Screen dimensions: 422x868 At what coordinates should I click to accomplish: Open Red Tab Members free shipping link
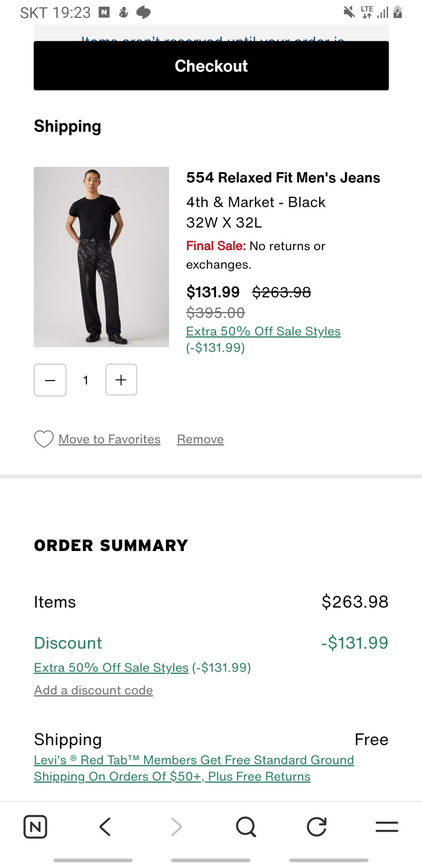(194, 768)
